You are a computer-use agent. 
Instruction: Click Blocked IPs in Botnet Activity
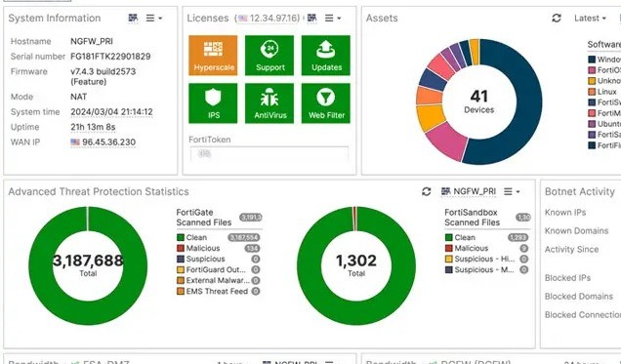(567, 278)
